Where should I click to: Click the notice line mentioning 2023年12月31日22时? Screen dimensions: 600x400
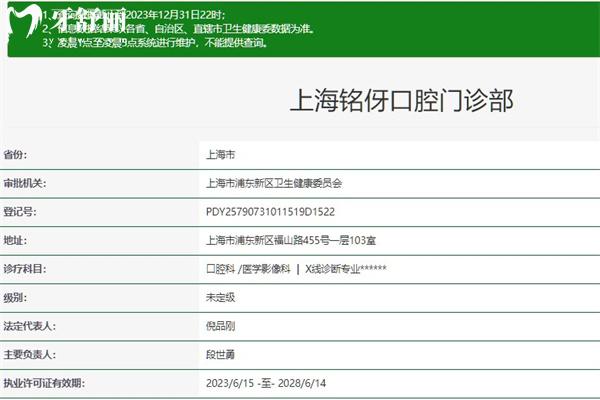tap(134, 15)
